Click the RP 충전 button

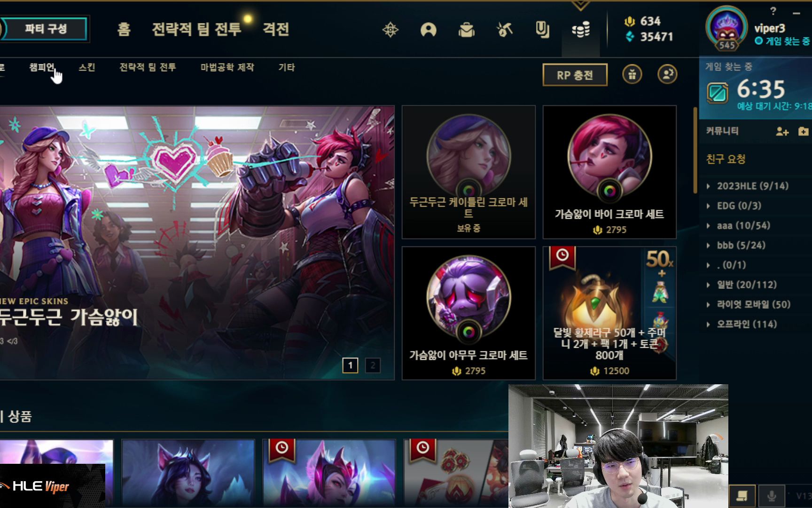click(x=575, y=75)
